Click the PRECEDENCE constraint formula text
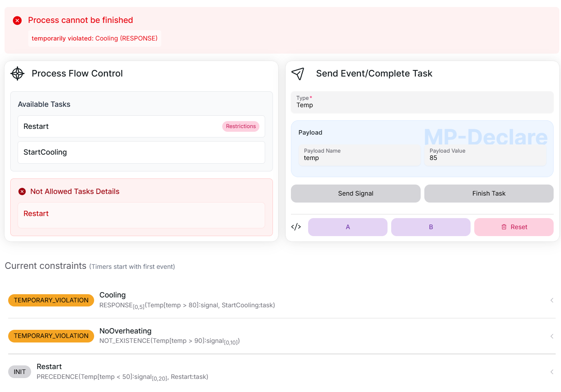Viewport: 561px width, 392px height. pyautogui.click(x=122, y=377)
